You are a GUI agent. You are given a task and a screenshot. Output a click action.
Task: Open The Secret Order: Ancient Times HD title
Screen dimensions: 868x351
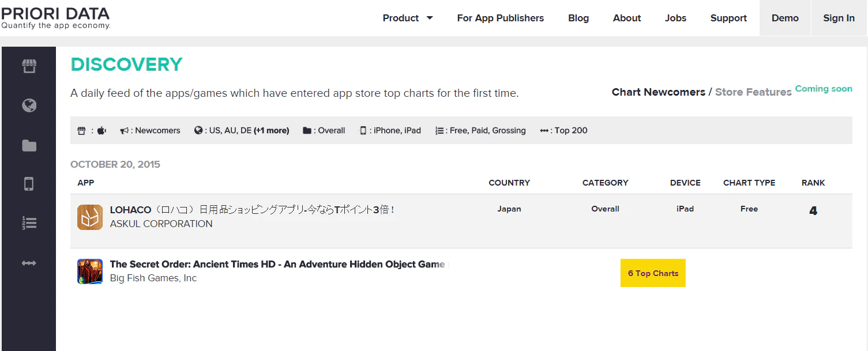tap(279, 264)
